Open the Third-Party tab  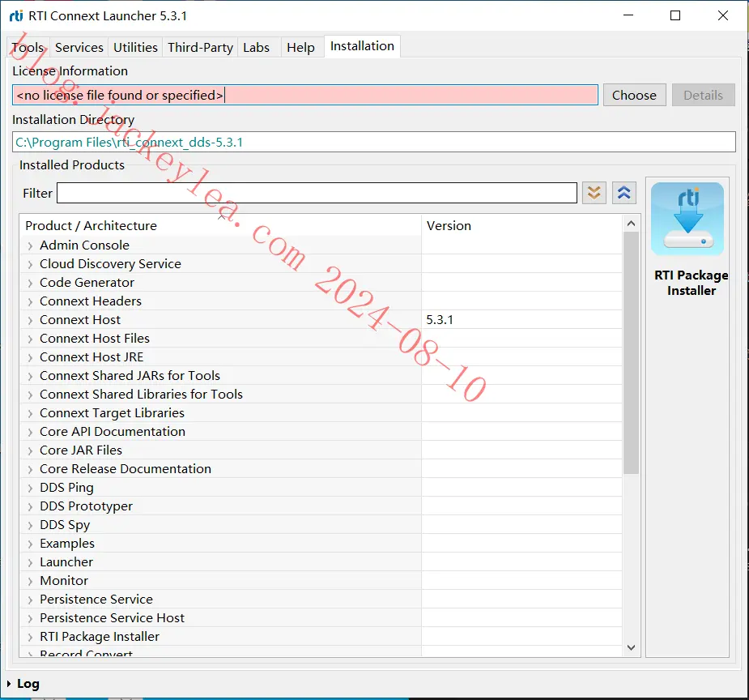point(200,47)
